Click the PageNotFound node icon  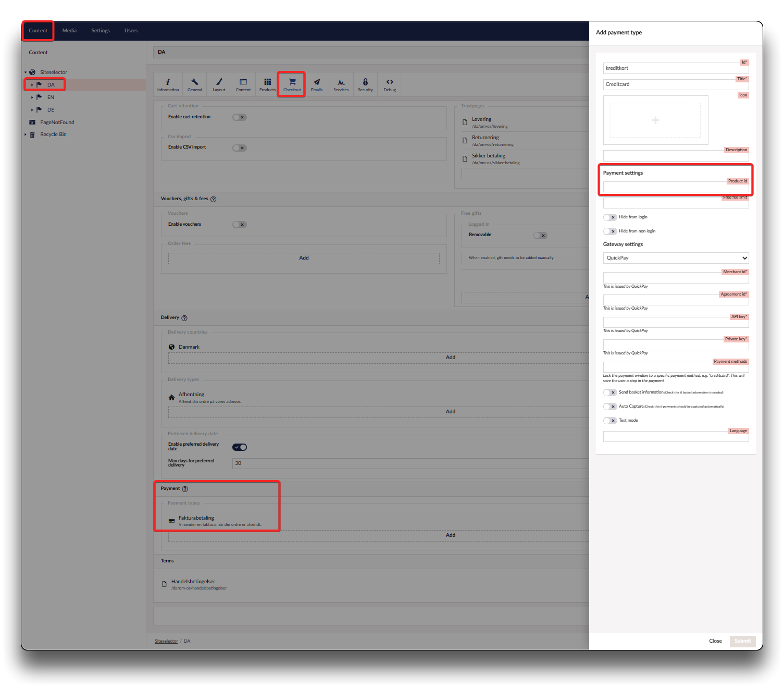click(32, 122)
